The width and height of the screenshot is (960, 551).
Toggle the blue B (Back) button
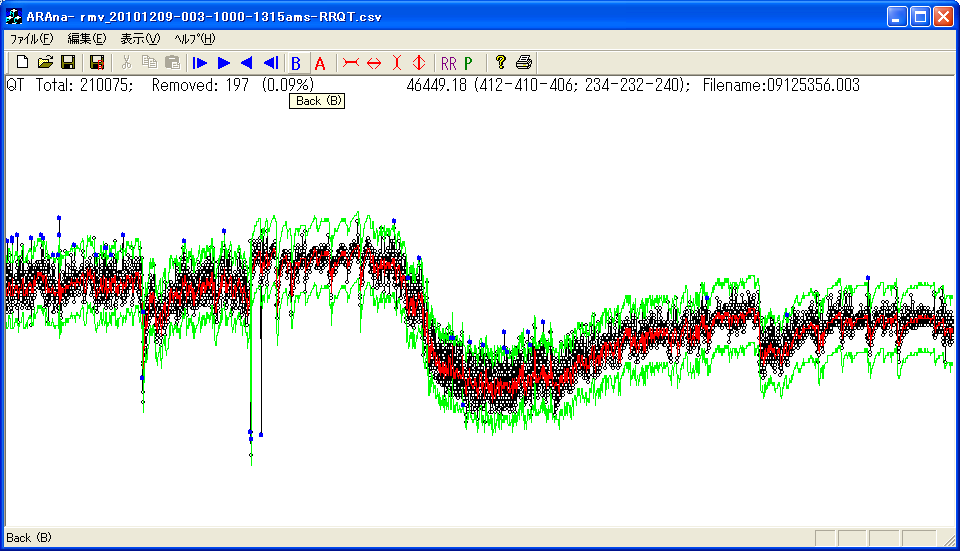[x=296, y=63]
